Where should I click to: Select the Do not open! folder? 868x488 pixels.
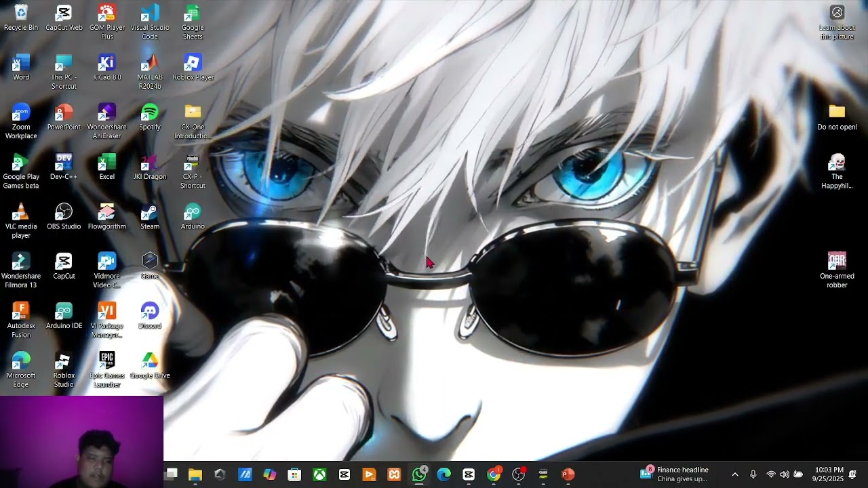point(837,117)
